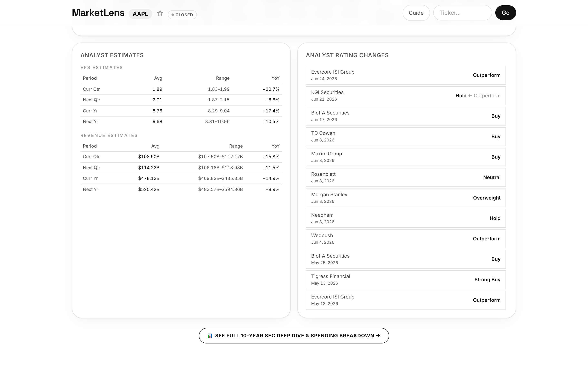588x368 pixels.
Task: Click the Strong Buy rating label
Action: [x=487, y=280]
